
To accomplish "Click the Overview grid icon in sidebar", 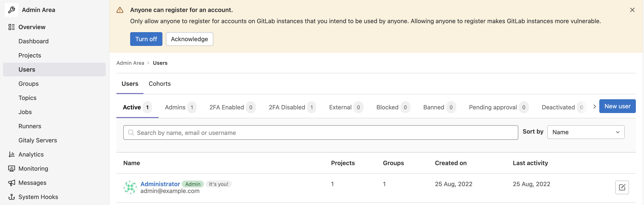I will [x=12, y=27].
